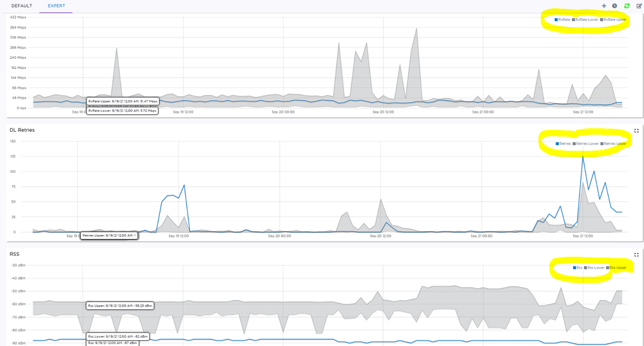Refresh charts with the green refresh icon
This screenshot has height=346, width=644.
point(627,6)
